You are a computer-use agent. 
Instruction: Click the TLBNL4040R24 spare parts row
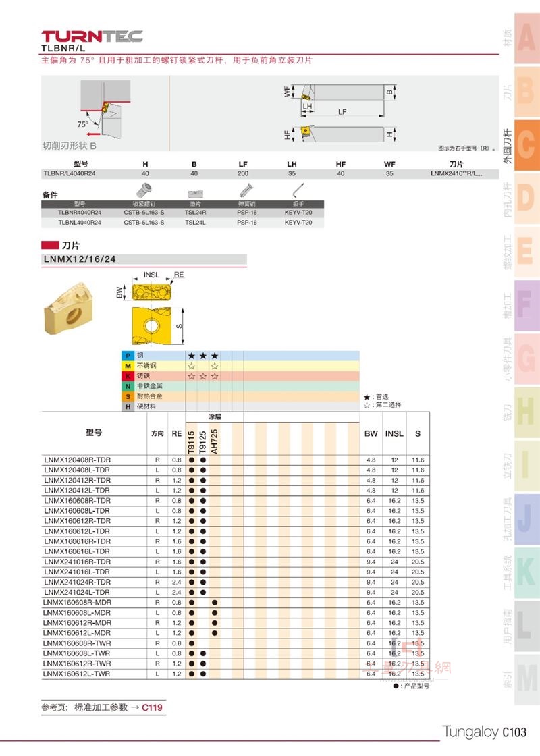182,223
